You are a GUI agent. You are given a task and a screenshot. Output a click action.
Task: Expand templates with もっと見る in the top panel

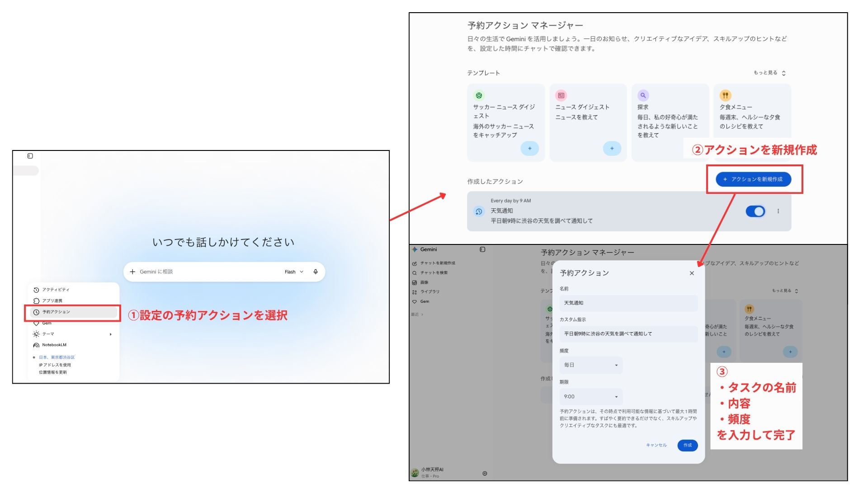[x=769, y=73]
